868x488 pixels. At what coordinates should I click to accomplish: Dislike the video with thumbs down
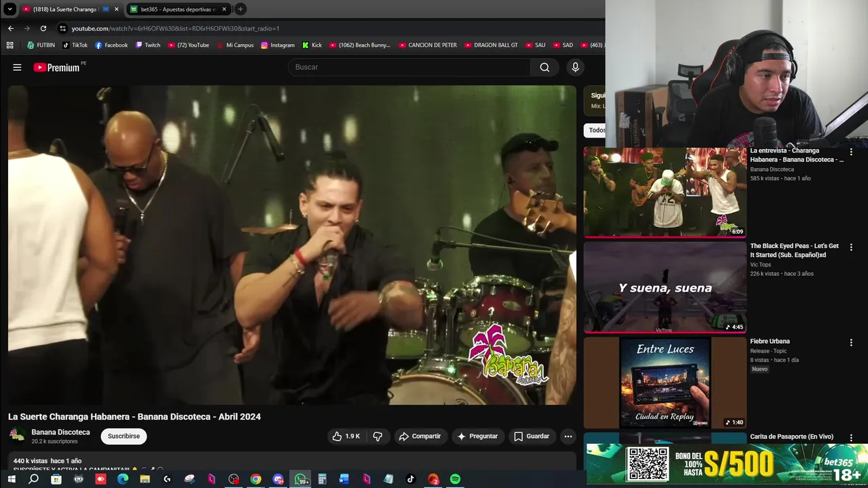tap(378, 436)
